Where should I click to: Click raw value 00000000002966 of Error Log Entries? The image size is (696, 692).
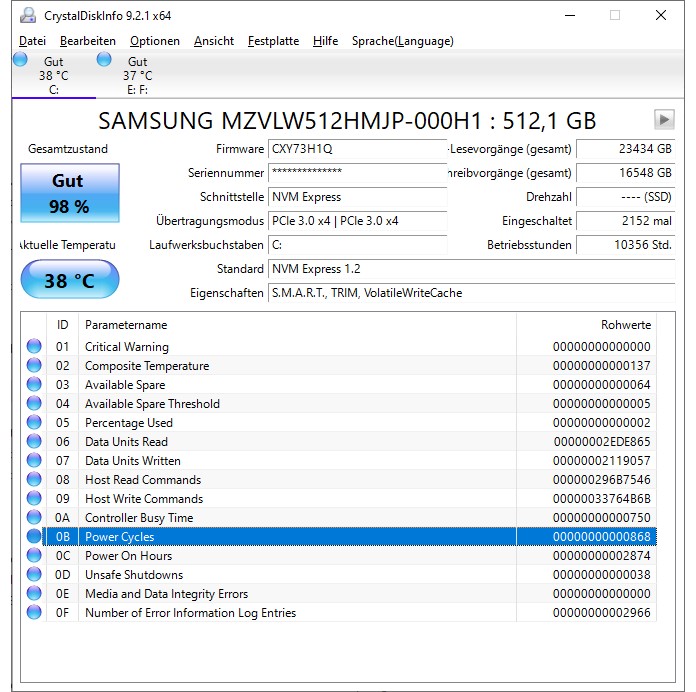[601, 613]
